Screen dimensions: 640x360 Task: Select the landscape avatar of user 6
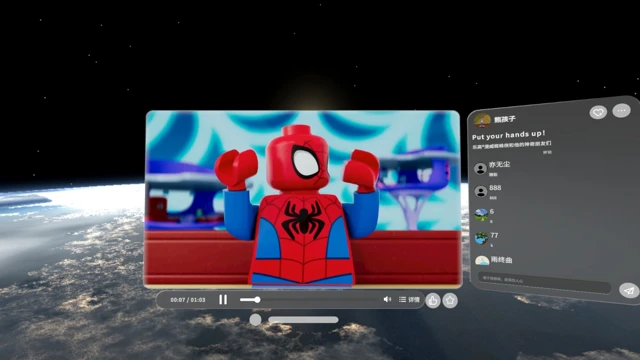481,215
